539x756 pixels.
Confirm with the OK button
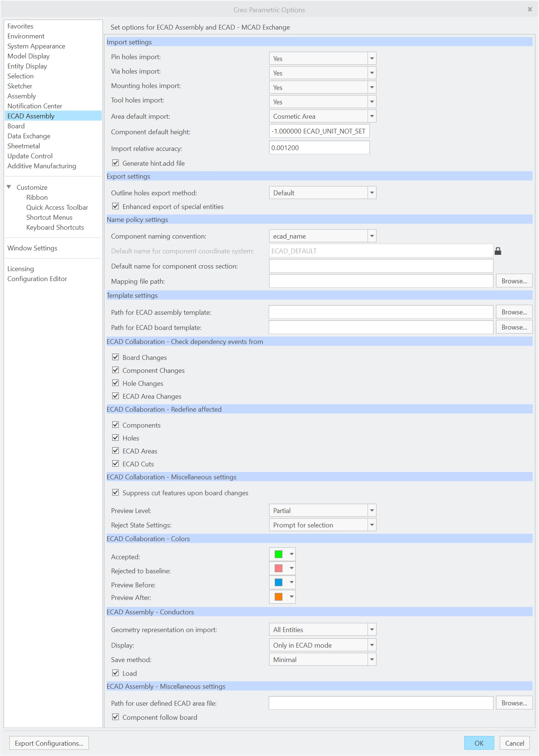479,743
